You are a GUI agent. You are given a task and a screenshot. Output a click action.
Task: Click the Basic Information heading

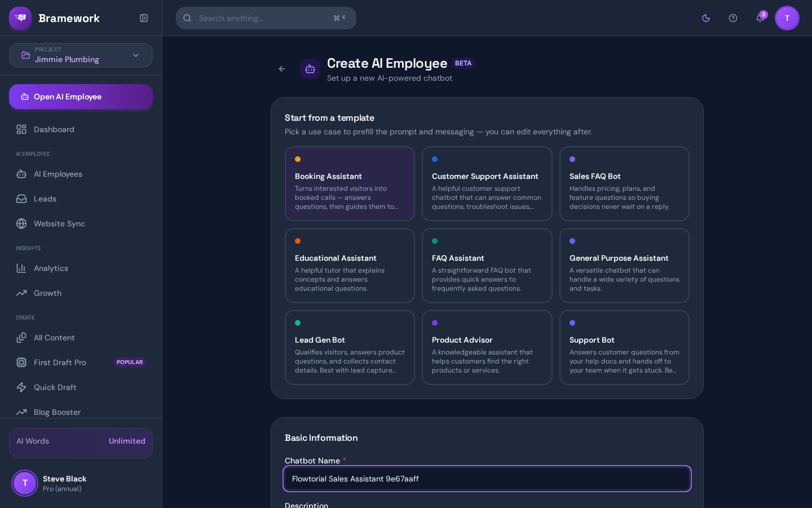click(321, 438)
